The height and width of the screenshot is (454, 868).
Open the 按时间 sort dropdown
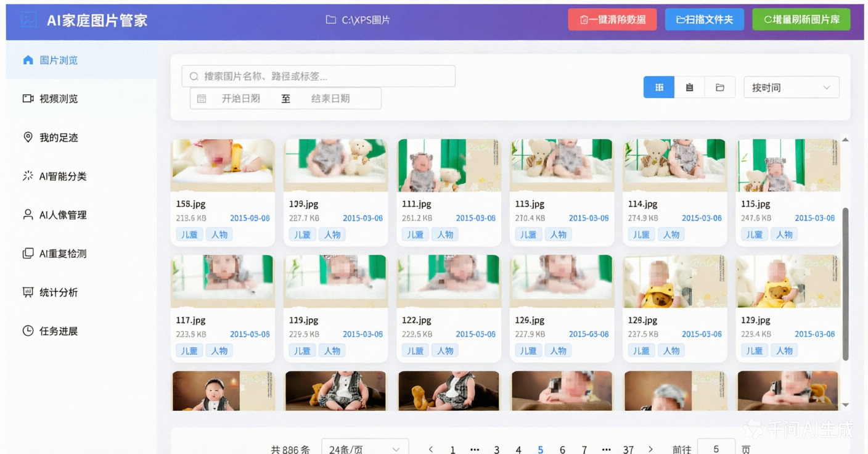click(x=792, y=87)
